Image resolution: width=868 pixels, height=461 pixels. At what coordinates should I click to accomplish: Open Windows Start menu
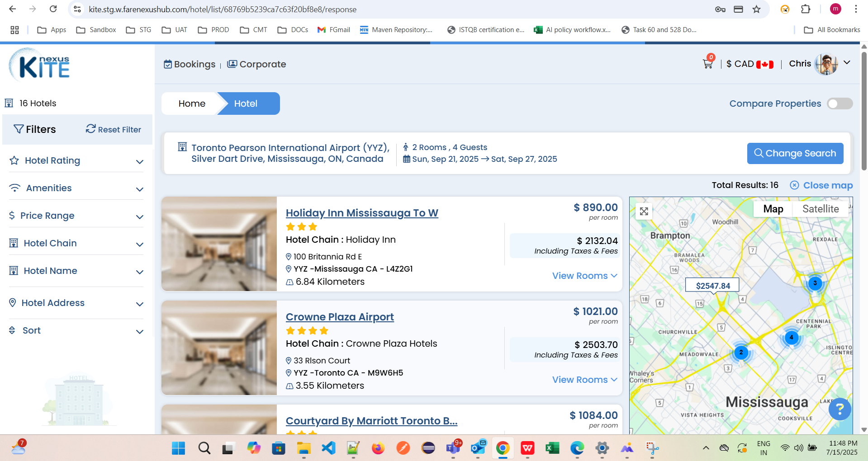coord(178,448)
